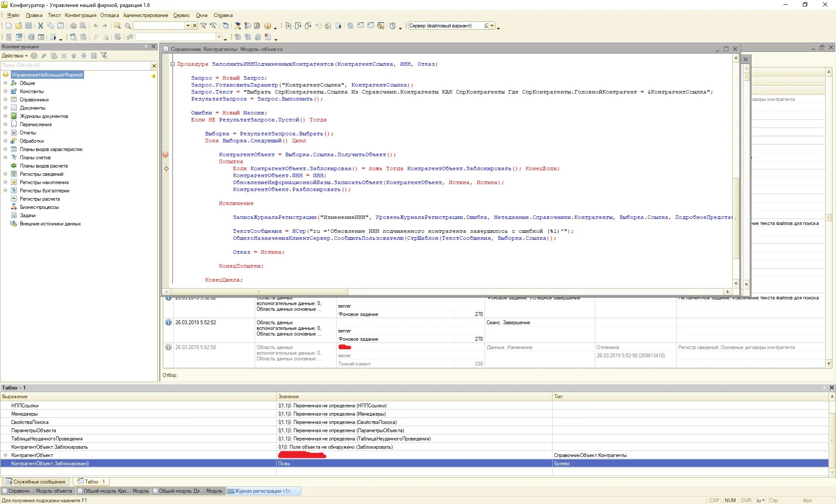Open the Отладка menu
The image size is (836, 504).
click(109, 15)
